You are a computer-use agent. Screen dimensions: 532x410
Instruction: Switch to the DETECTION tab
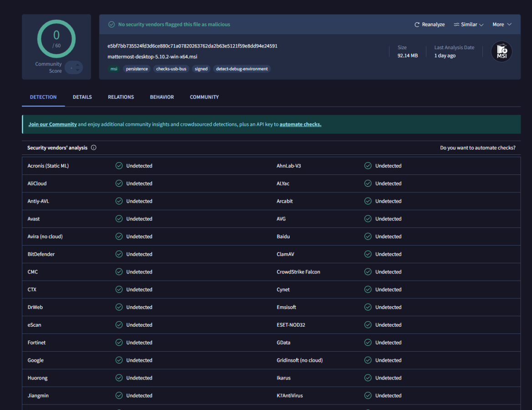(43, 97)
